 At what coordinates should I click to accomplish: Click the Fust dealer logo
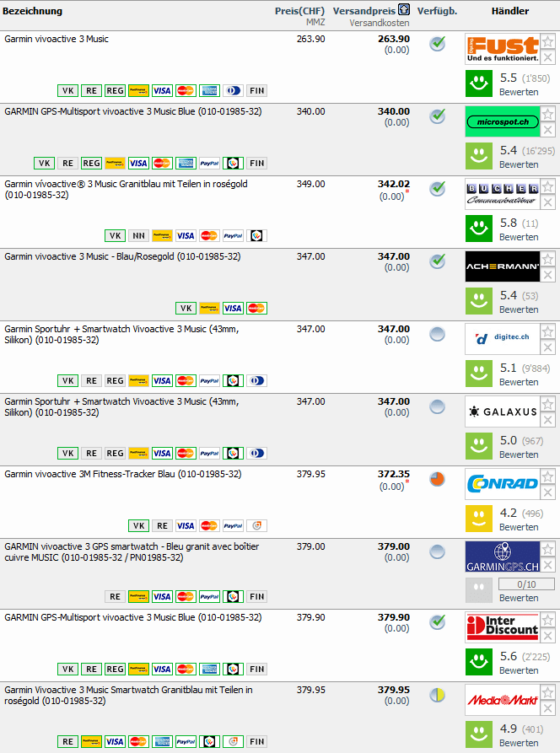coord(502,49)
